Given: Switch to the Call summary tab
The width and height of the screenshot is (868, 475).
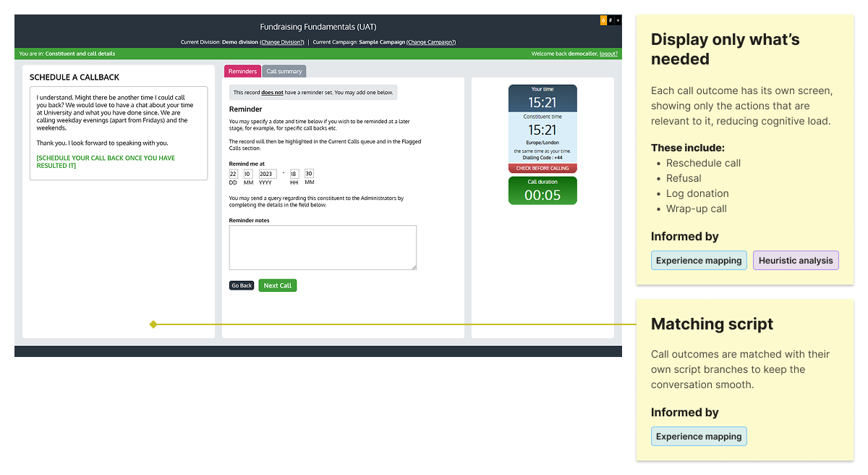Looking at the screenshot, I should 284,71.
